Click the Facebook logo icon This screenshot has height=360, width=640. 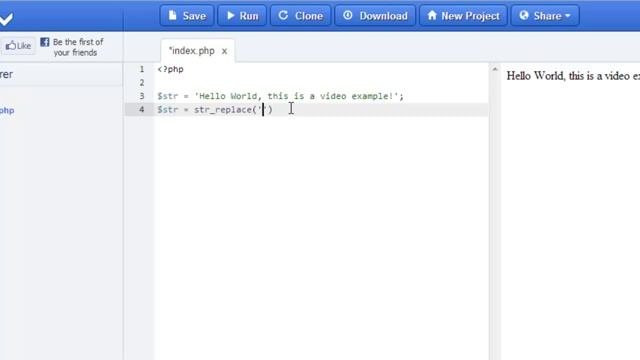(x=44, y=42)
